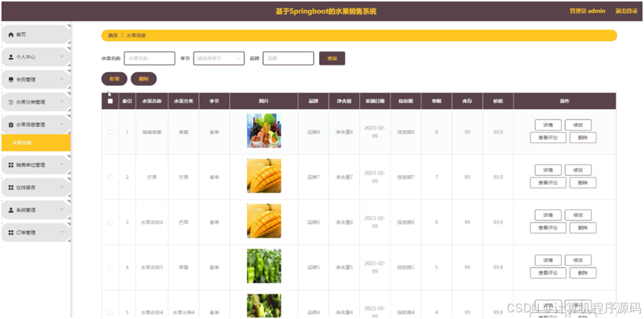Click the person icon for 个人中心
Image resolution: width=644 pixels, height=319 pixels.
coord(10,57)
